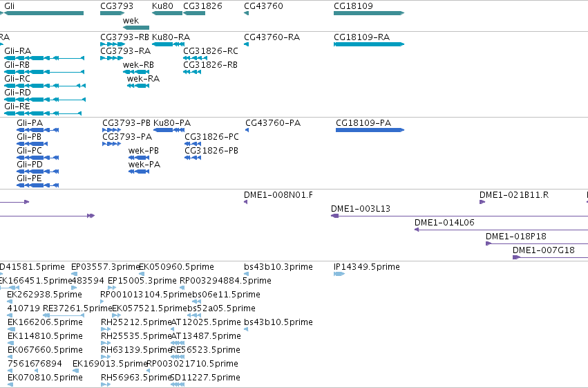This screenshot has width=588, height=388.
Task: Open the Ku80-PA protein feature
Action: (172, 123)
